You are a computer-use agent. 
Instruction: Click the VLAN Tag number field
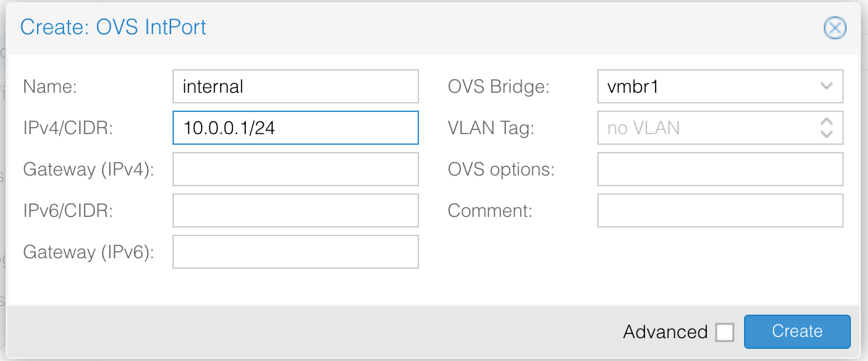coord(706,128)
